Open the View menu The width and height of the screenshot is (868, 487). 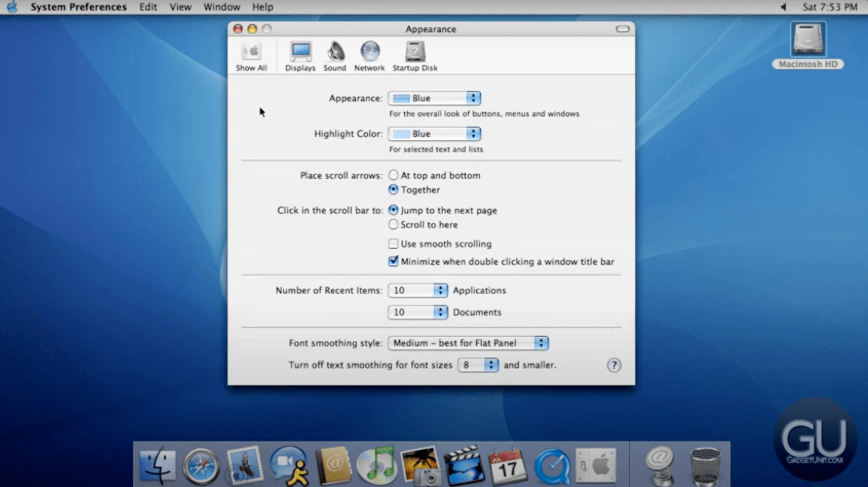[180, 7]
